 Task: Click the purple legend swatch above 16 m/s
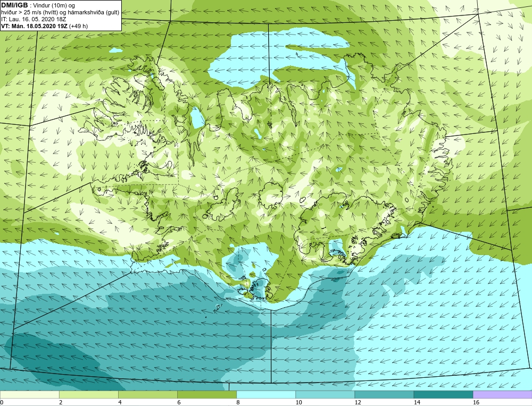coord(503,394)
